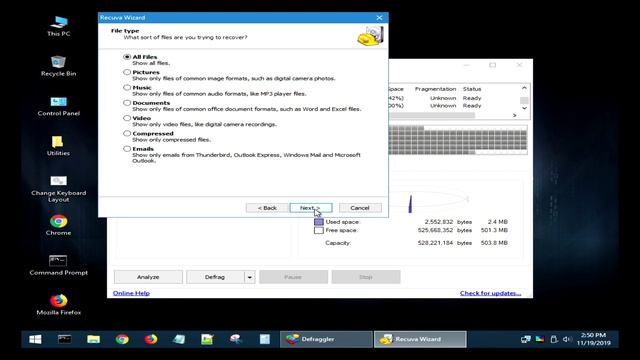Click the Free space color swatch
Image resolution: width=640 pixels, height=360 pixels.
tap(319, 231)
